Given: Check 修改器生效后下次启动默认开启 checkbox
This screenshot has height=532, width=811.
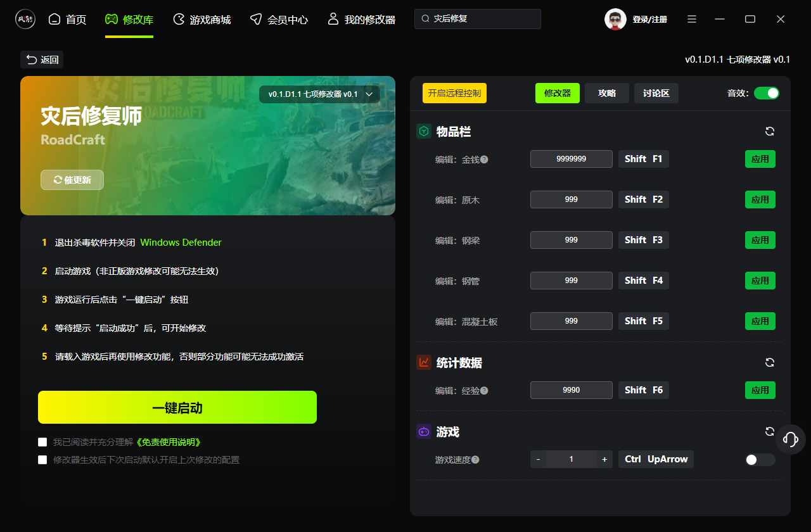Looking at the screenshot, I should point(42,460).
